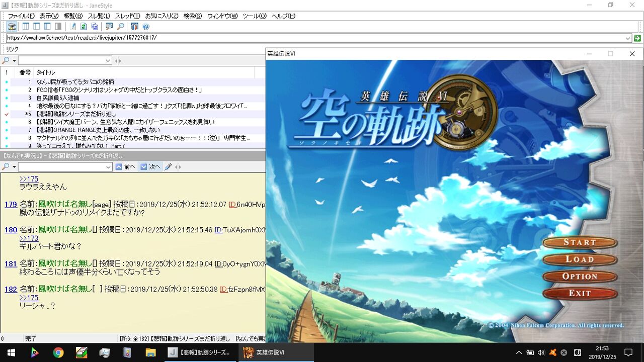This screenshot has width=644, height=362.
Task: Open Windows Start menu
Action: click(x=11, y=352)
